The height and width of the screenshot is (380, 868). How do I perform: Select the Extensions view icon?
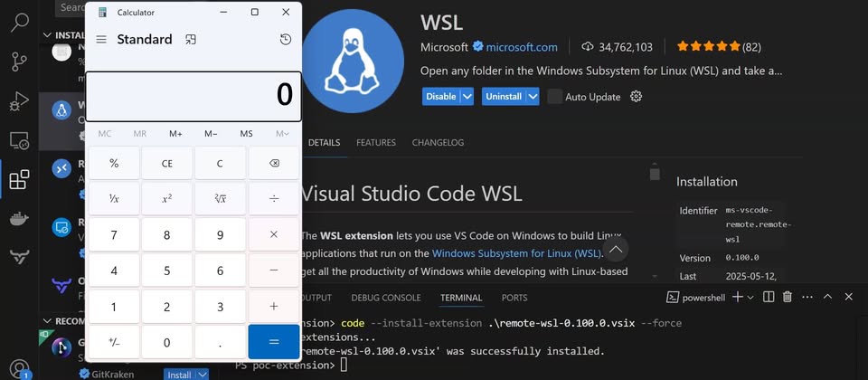point(19,179)
